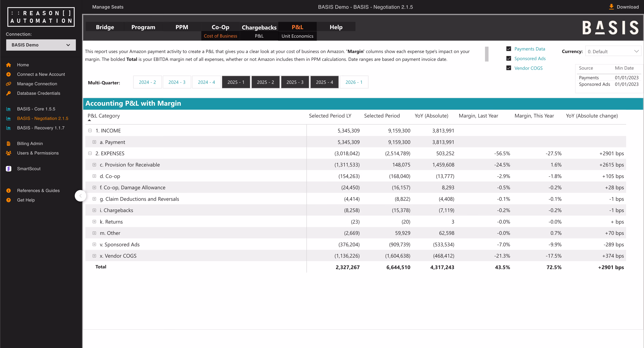Click the chart icon beside BASIS - Core 1.5.5
The width and height of the screenshot is (644, 348).
click(x=9, y=109)
